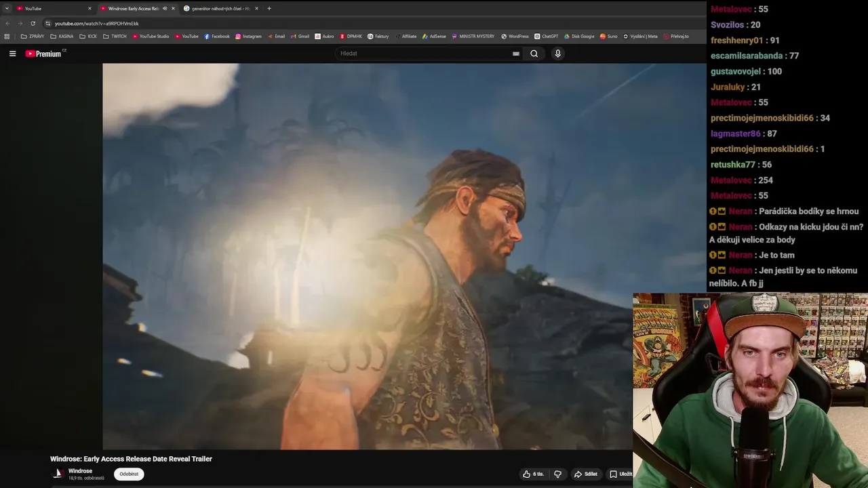
Task: Reload the page with refresh icon
Action: pyautogui.click(x=33, y=23)
